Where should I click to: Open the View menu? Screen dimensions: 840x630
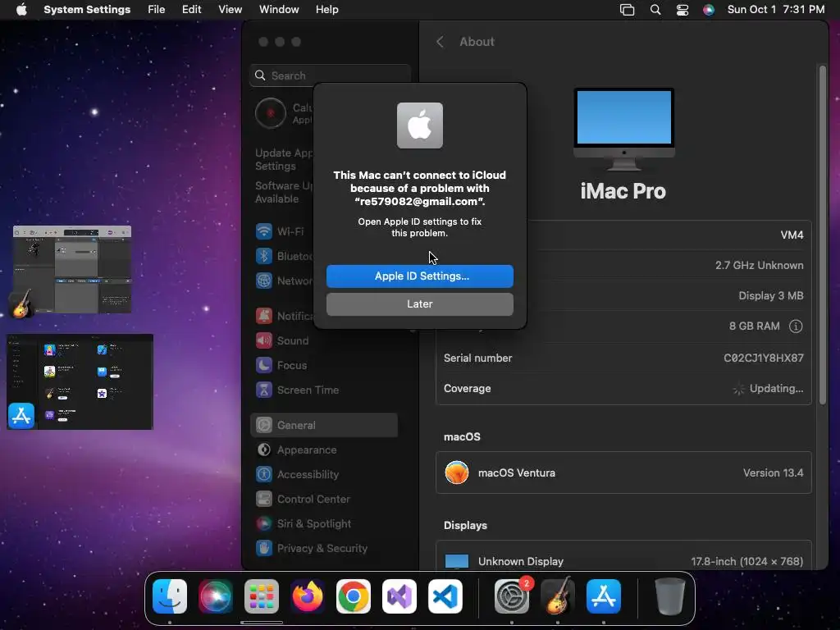(230, 10)
